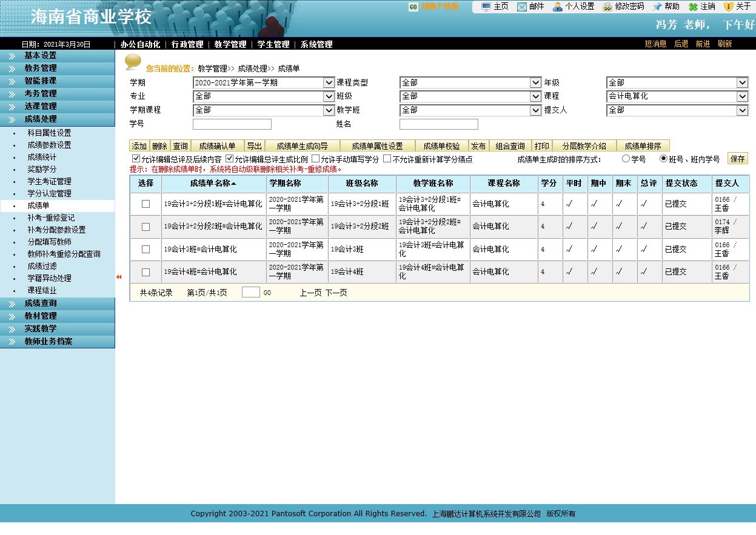Click the chevron icon beside 教材管理

pos(12,316)
